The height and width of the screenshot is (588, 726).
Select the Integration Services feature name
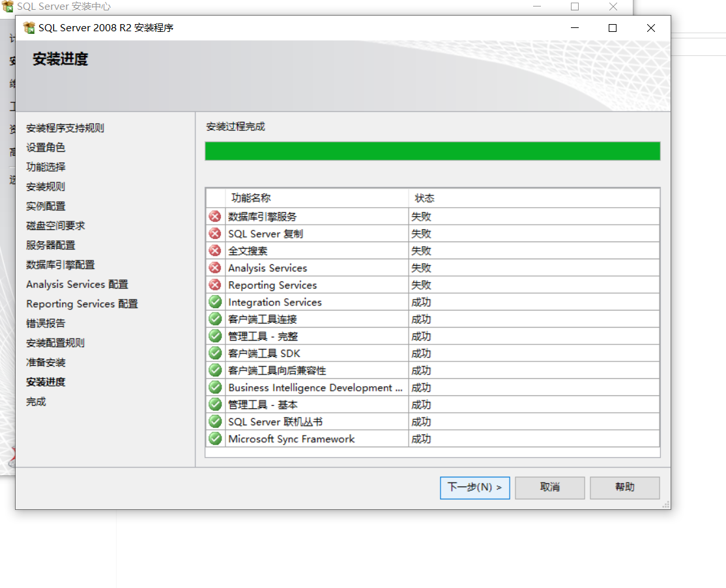coord(274,302)
